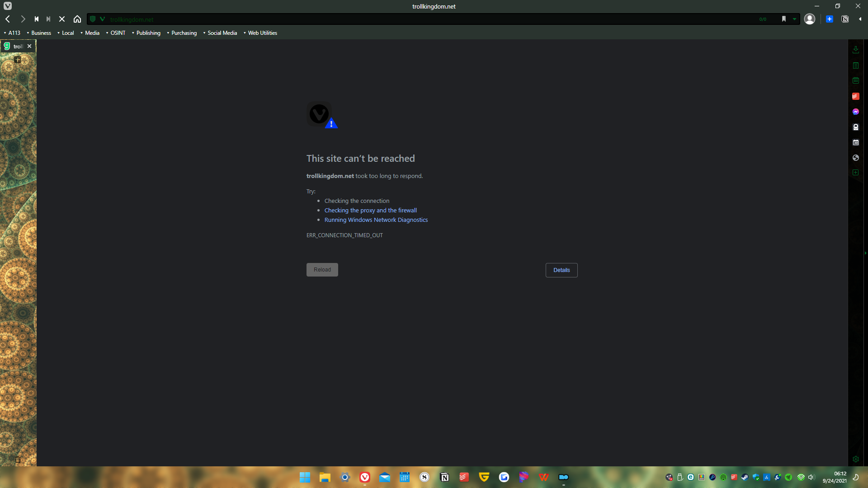Image resolution: width=868 pixels, height=488 pixels.
Task: Open the Downloads panel
Action: pos(856,50)
